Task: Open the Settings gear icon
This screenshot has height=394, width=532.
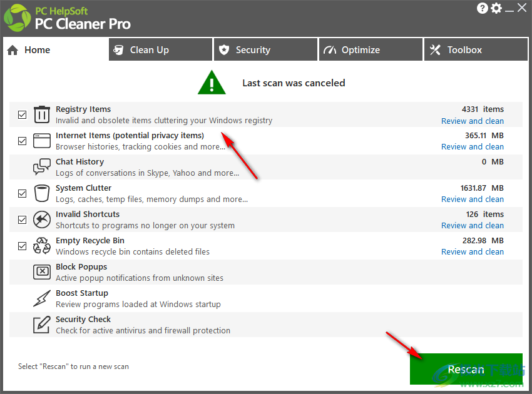Action: [496, 8]
